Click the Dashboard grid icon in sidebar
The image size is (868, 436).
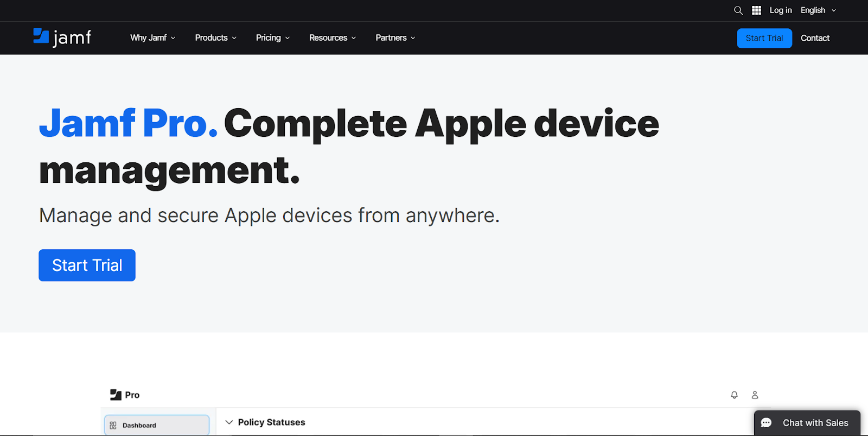pyautogui.click(x=113, y=425)
